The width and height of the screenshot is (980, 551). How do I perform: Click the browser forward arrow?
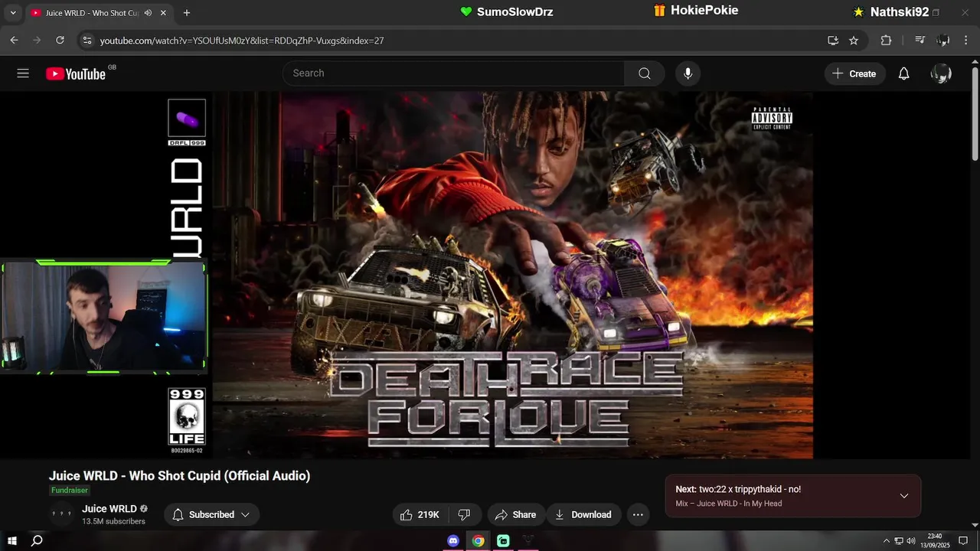coord(37,41)
